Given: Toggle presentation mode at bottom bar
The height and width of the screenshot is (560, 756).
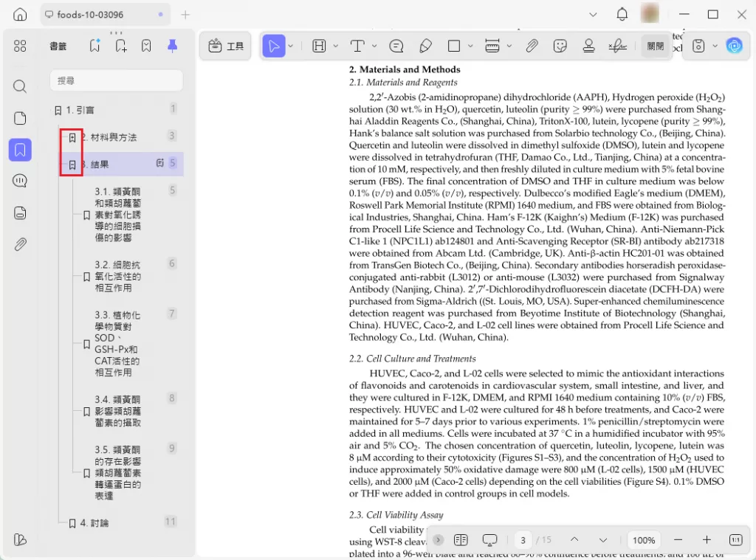Looking at the screenshot, I should pyautogui.click(x=490, y=540).
